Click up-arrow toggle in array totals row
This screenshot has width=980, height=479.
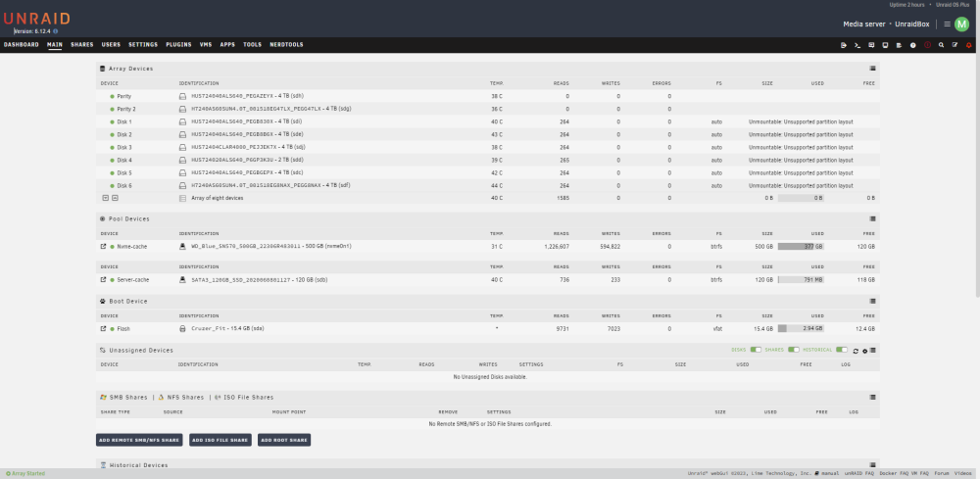115,198
